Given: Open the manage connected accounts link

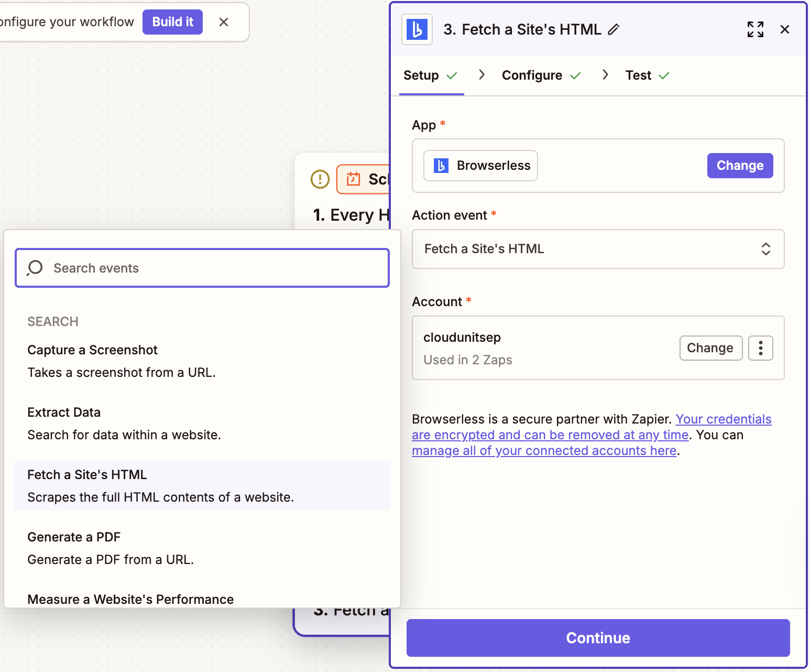Looking at the screenshot, I should (x=545, y=450).
